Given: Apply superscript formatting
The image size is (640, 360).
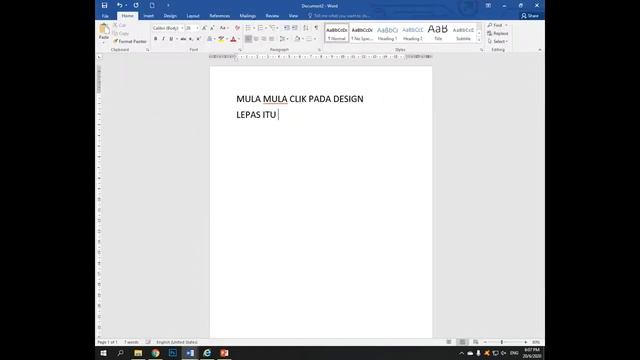Looking at the screenshot, I should (x=199, y=39).
